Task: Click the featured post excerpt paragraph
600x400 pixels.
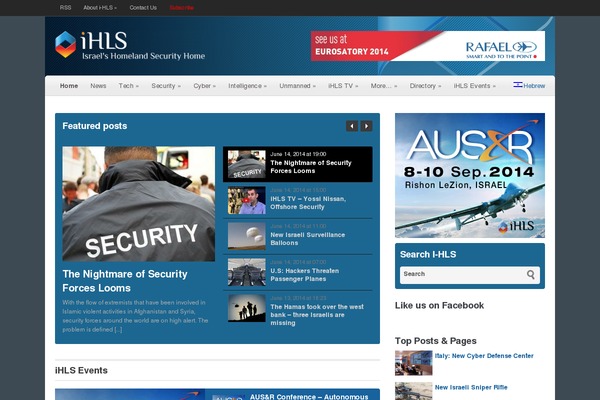Action: pyautogui.click(x=135, y=316)
